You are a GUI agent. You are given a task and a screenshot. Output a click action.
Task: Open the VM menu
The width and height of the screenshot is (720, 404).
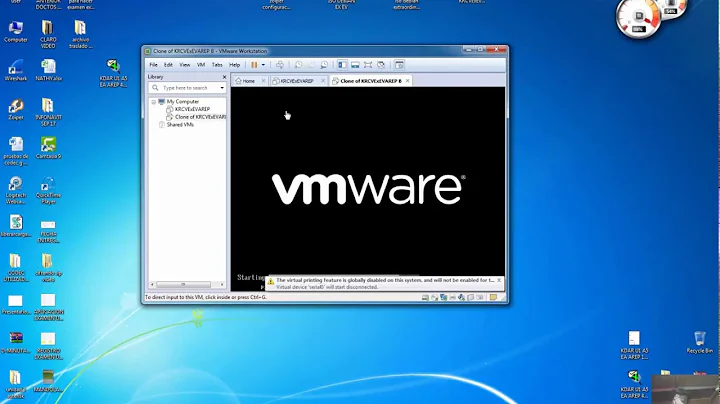click(x=201, y=65)
